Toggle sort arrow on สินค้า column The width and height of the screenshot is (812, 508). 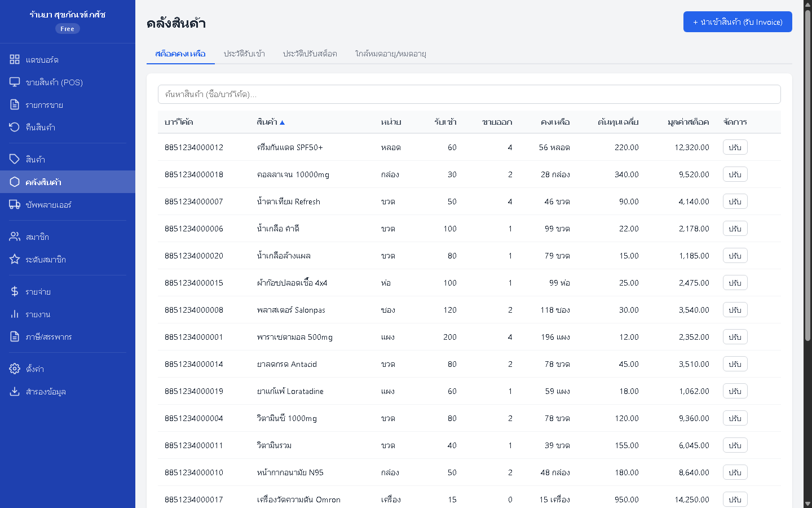pos(283,122)
